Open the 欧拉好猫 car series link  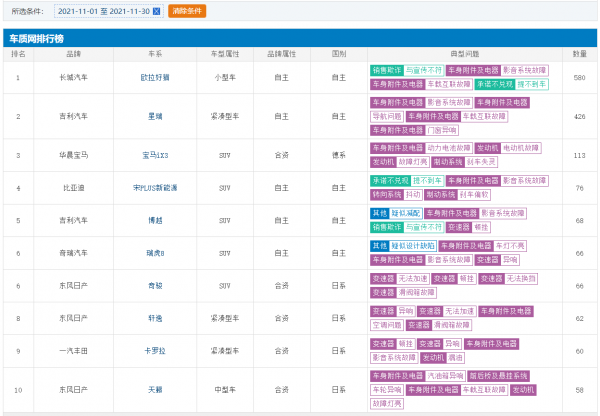(155, 76)
